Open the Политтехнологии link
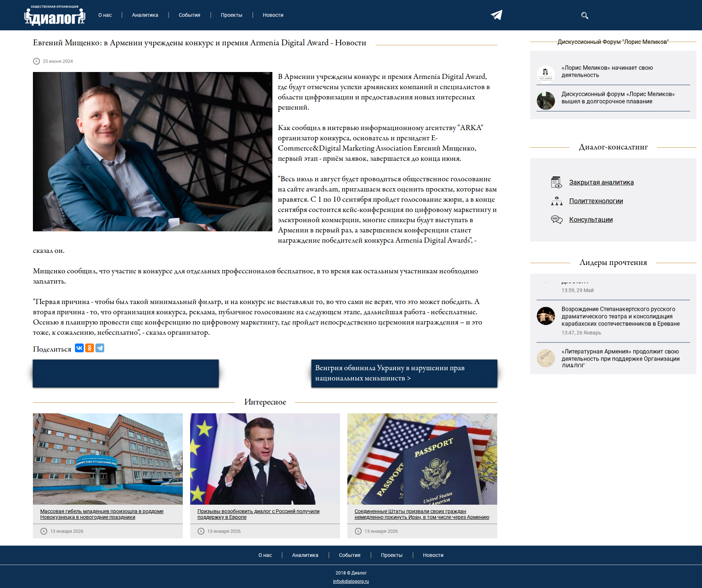Image resolution: width=702 pixels, height=588 pixels. [x=596, y=201]
